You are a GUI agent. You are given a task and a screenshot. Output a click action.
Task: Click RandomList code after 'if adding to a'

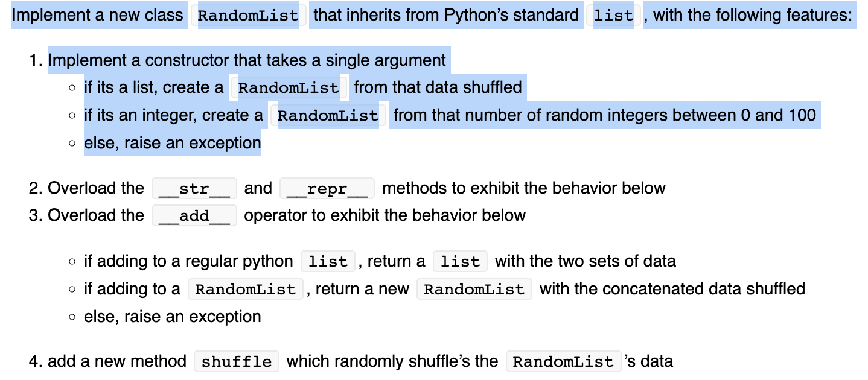(245, 289)
